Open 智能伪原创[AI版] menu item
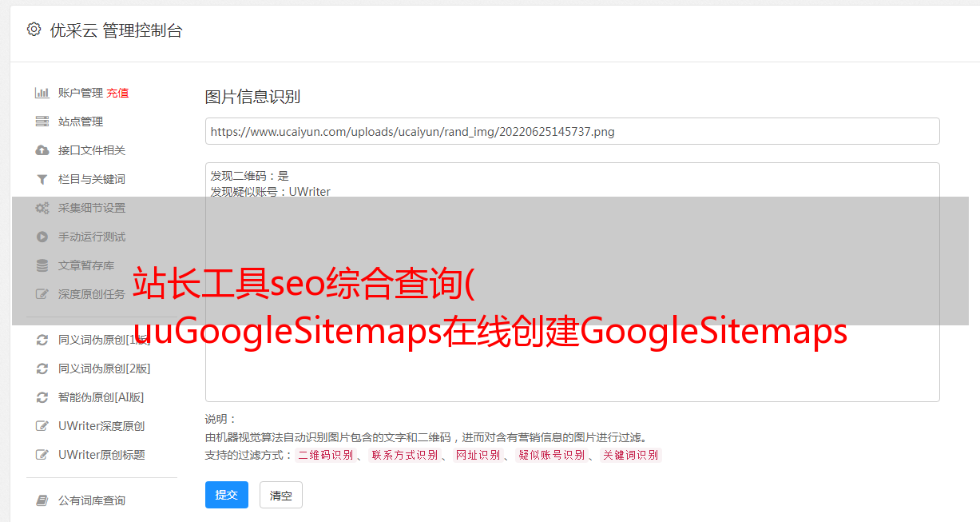 (101, 397)
